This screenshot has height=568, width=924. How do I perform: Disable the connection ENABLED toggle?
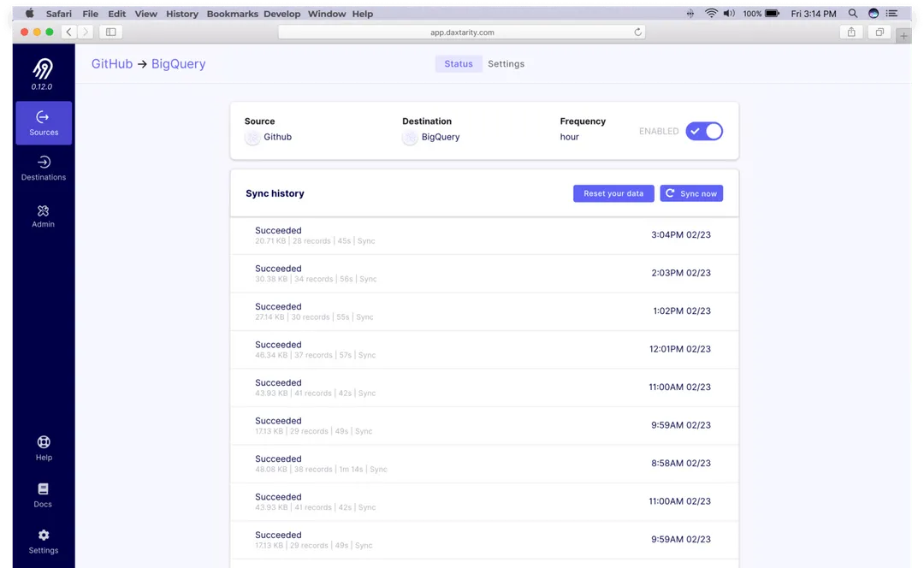pos(704,131)
